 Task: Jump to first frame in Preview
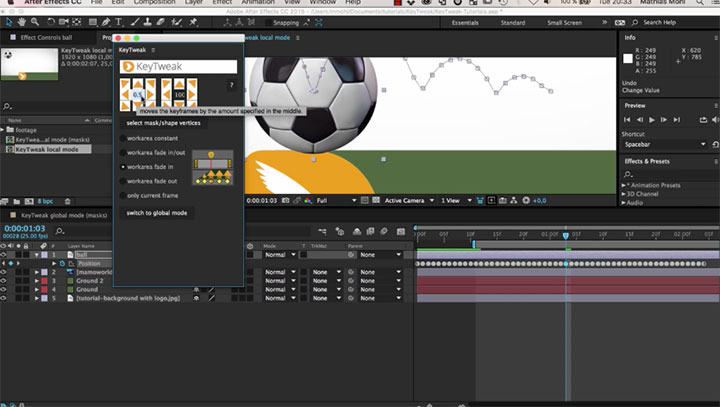(x=627, y=120)
